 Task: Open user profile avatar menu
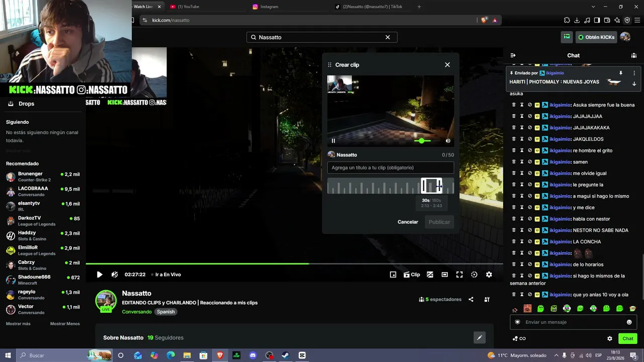[x=625, y=37]
